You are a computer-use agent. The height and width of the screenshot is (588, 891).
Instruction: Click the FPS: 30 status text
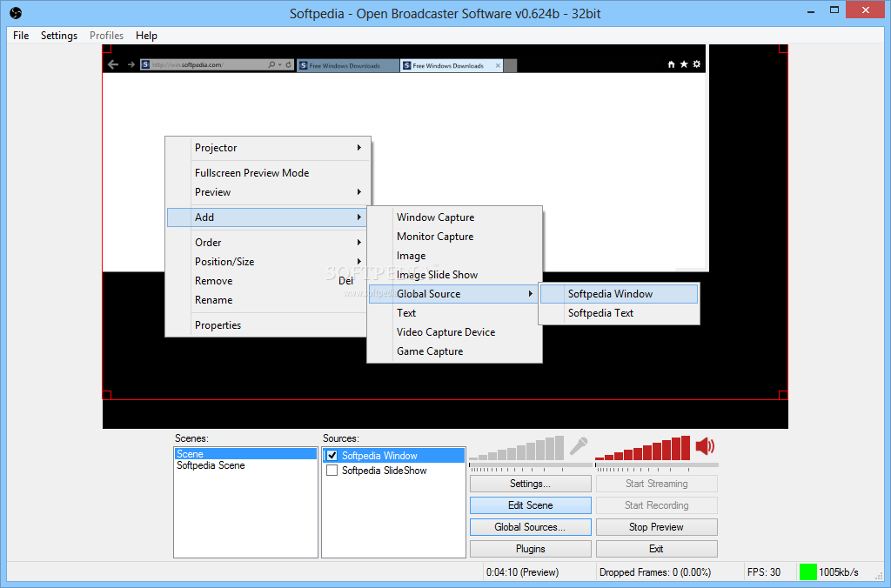[x=764, y=572]
